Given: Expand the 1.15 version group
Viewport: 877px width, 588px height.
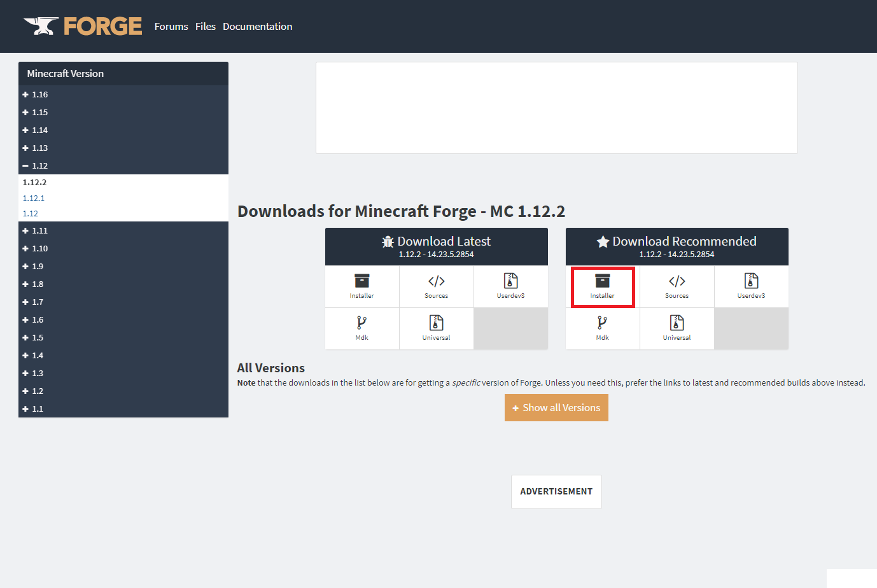Looking at the screenshot, I should click(x=123, y=112).
